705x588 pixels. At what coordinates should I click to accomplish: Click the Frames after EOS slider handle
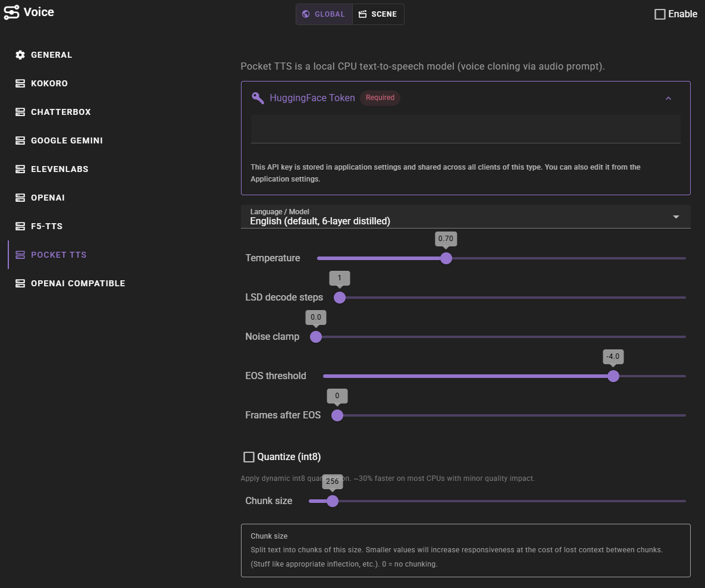pos(337,415)
